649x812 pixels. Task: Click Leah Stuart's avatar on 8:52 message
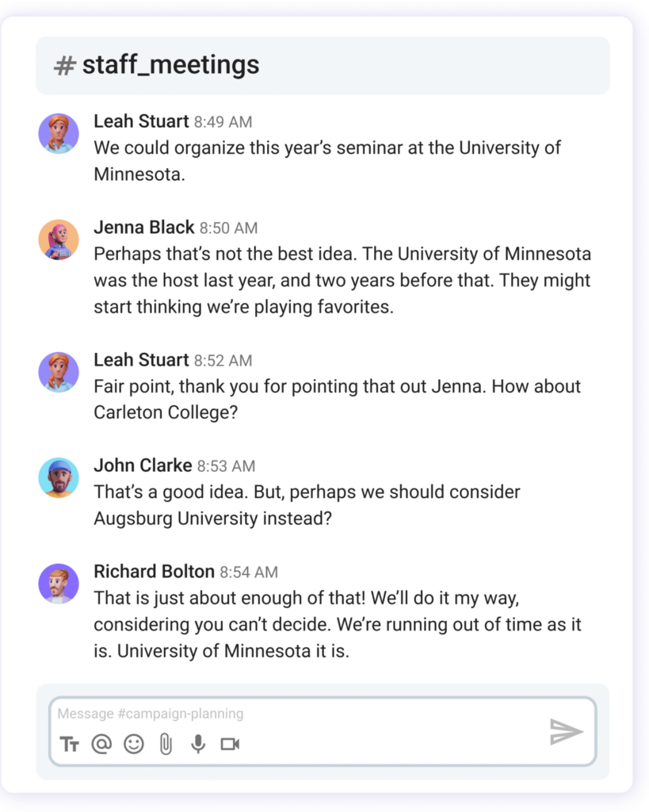tap(59, 372)
